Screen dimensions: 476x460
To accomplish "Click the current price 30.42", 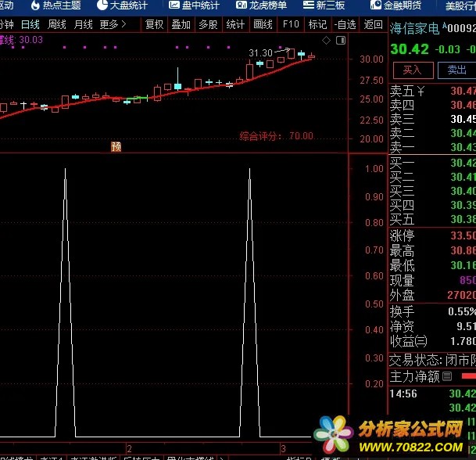I will pos(410,49).
